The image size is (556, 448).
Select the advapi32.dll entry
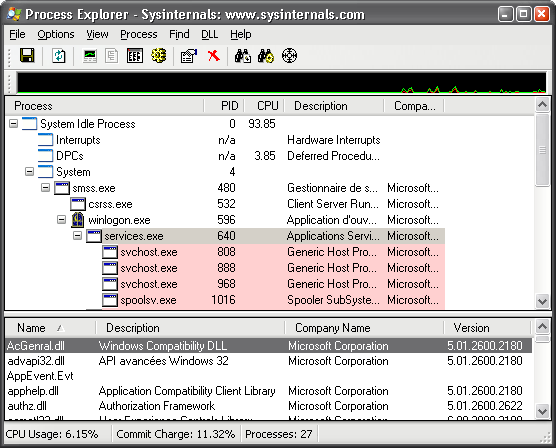pyautogui.click(x=269, y=361)
